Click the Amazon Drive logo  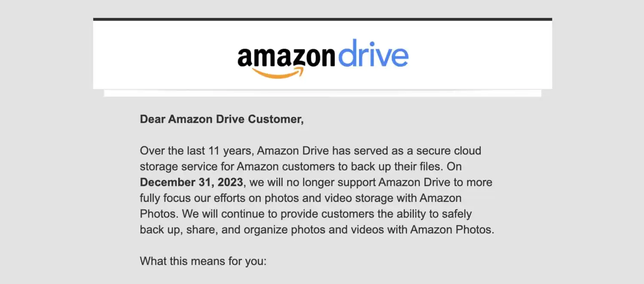tap(322, 58)
